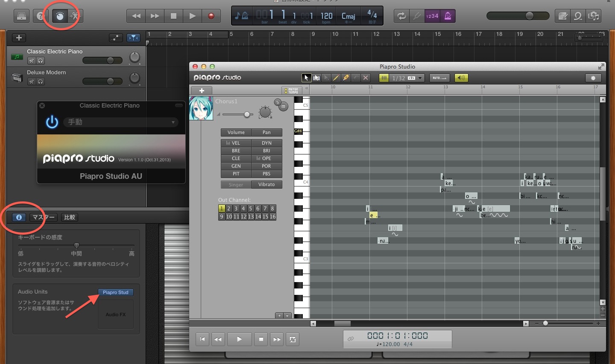The height and width of the screenshot is (364, 615).
Task: Toggle the Catch playhead button
Action: (x=134, y=38)
